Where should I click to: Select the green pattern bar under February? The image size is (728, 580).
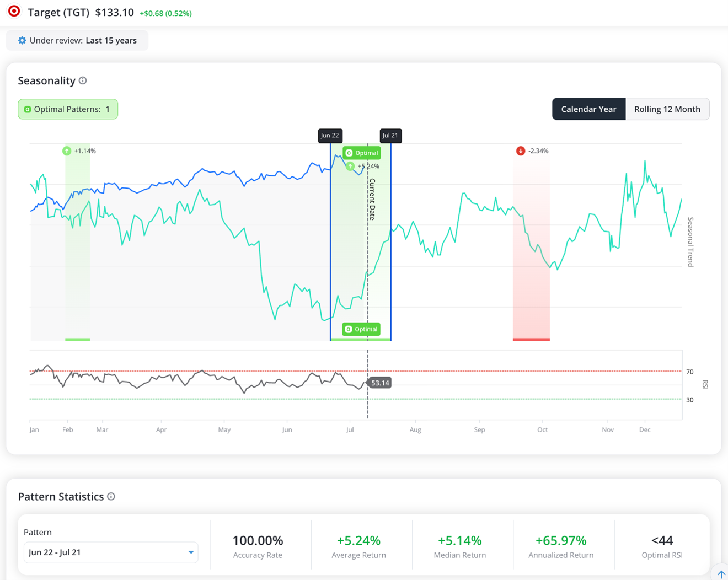click(78, 339)
